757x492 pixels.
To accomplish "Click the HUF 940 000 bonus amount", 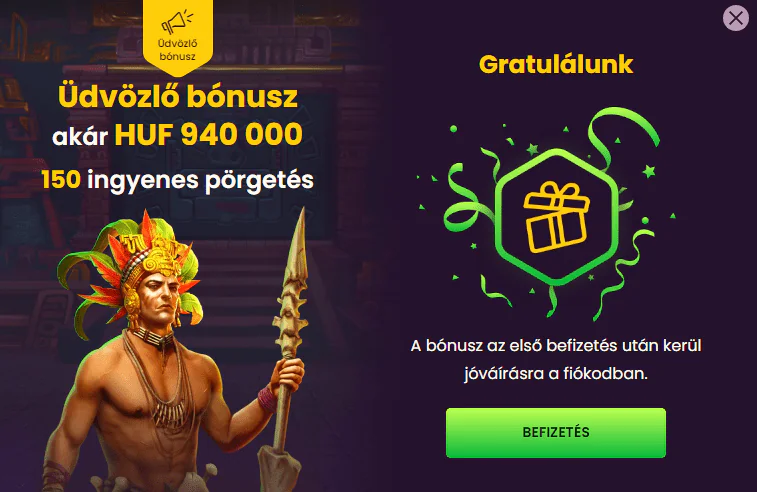I will click(x=209, y=134).
